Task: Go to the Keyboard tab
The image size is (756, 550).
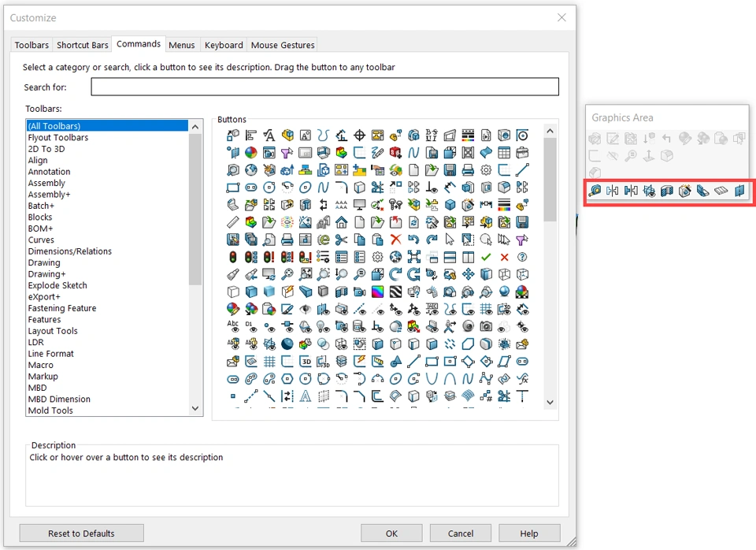Action: coord(224,45)
